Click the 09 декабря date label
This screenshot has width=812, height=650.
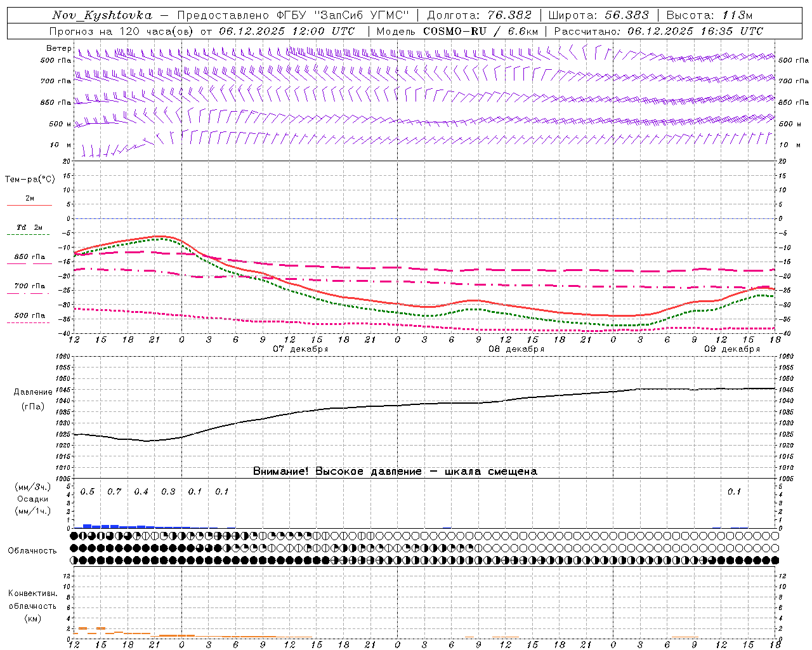click(x=732, y=349)
